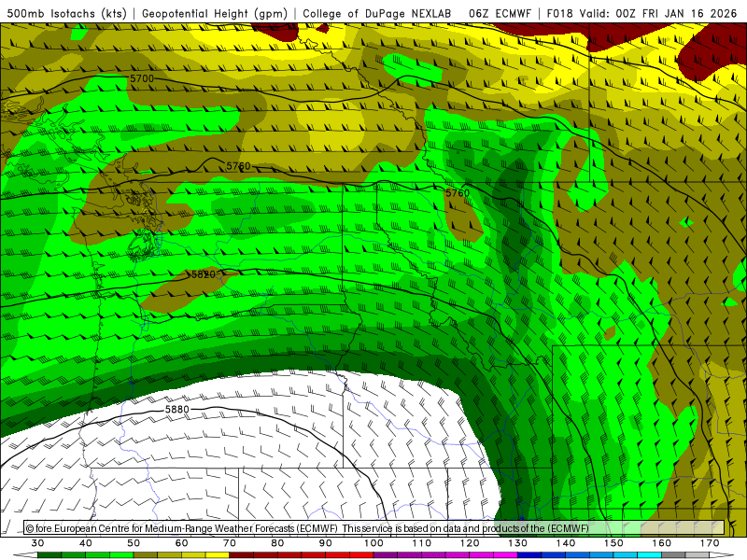This screenshot has height=560, width=747.
Task: Click the cyan segment of the color bar
Action: pos(649,555)
